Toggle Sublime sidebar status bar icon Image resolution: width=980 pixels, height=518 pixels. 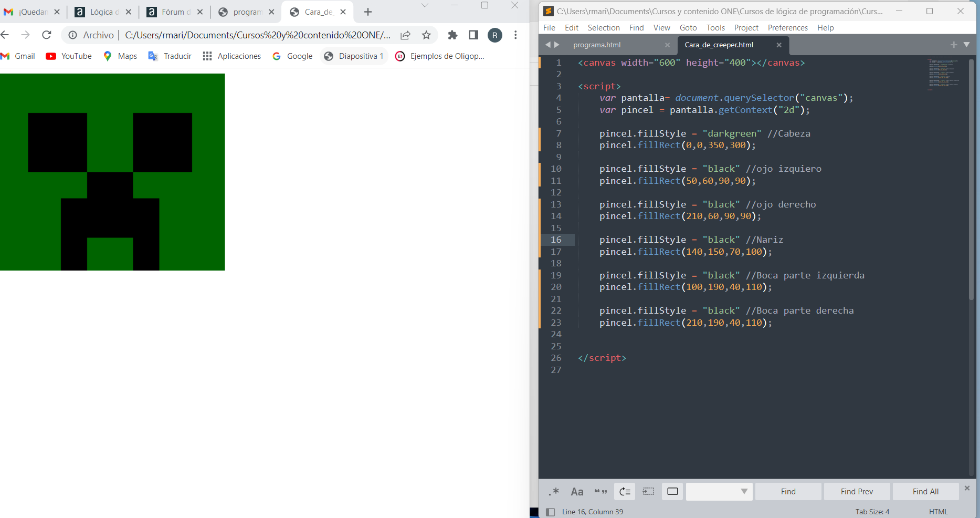pos(550,512)
